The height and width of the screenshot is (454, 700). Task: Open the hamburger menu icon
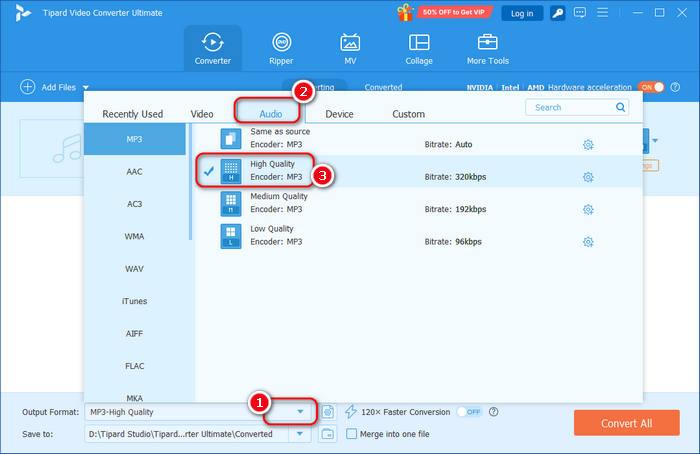click(603, 12)
